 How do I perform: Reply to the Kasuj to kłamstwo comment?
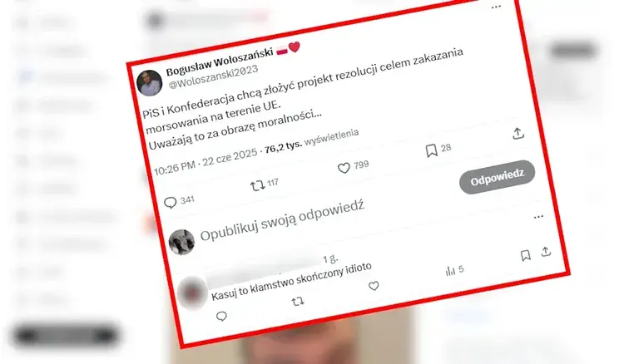coord(221,316)
